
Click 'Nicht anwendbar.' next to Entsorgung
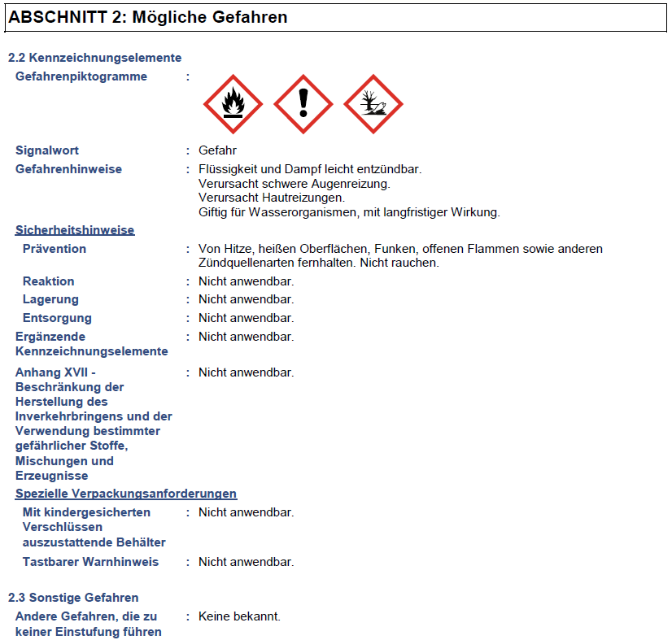[x=246, y=318]
